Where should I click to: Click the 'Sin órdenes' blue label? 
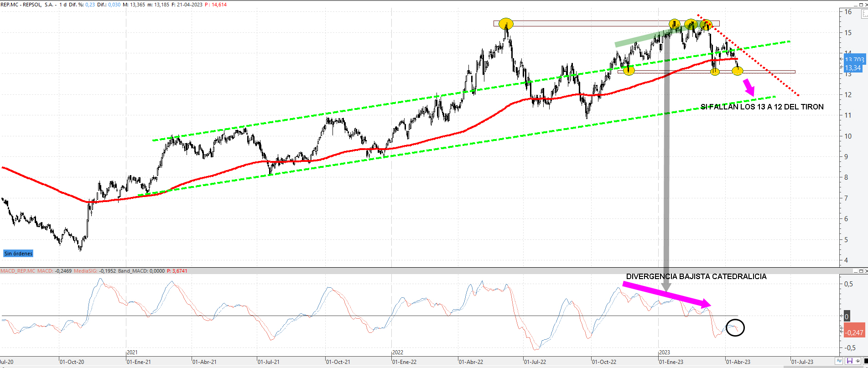pyautogui.click(x=18, y=254)
